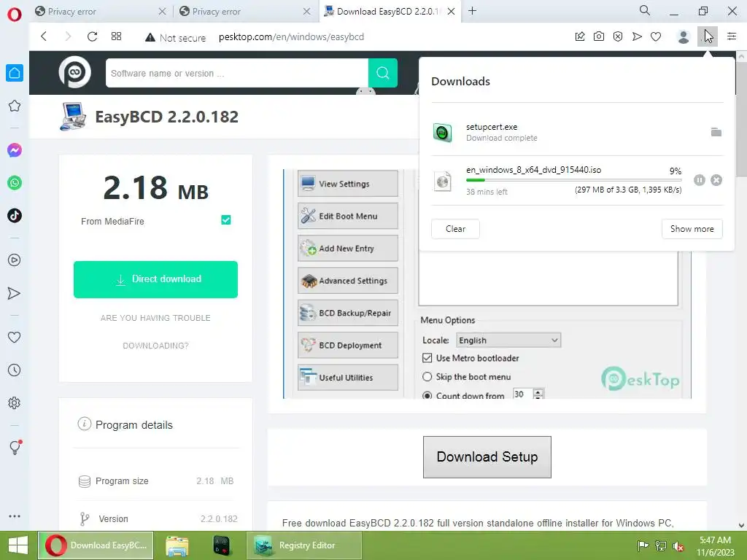747x560 pixels.
Task: Toggle the From MediaFire checkbox
Action: pos(226,220)
